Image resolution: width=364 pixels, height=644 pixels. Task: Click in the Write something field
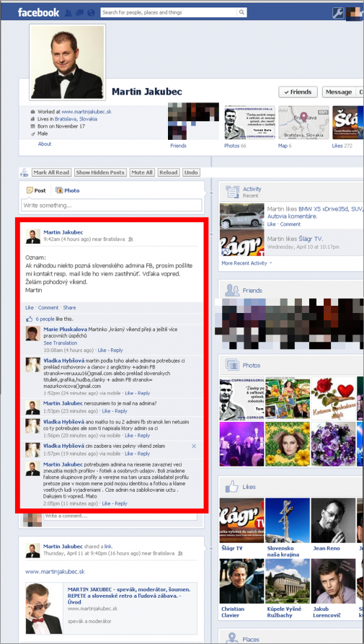(111, 205)
